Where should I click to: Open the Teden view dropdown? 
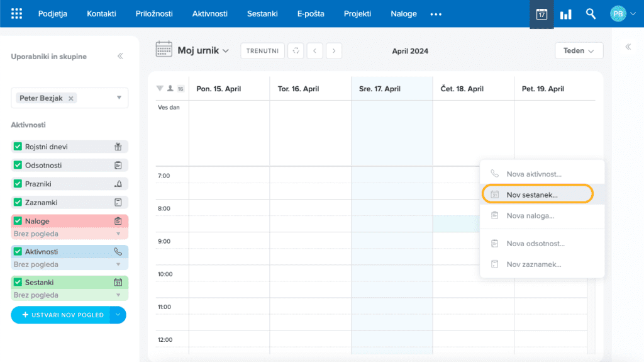click(579, 51)
